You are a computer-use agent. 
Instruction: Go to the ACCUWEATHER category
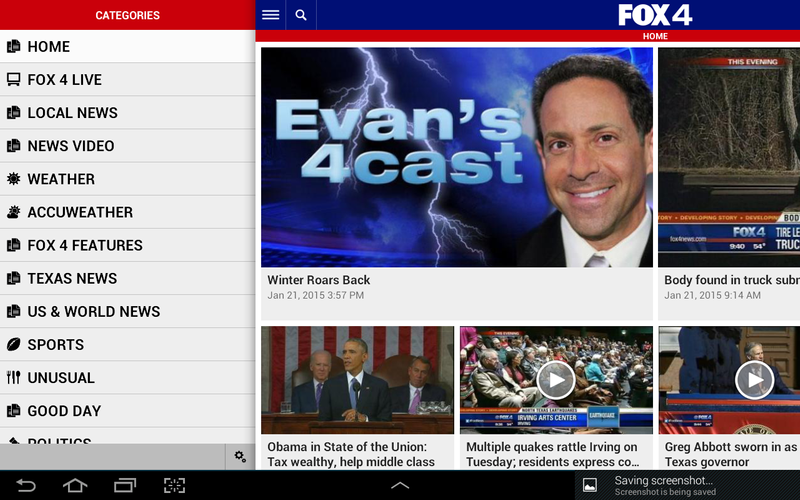tap(128, 212)
